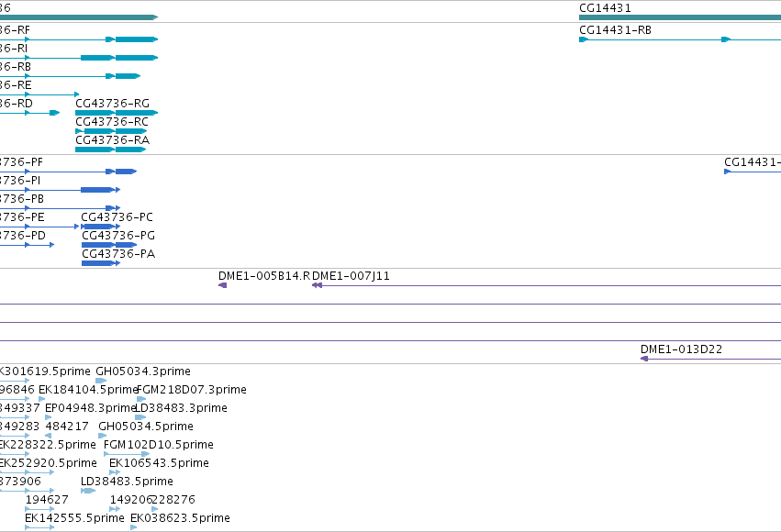Click the CG14431 gene label
Screen dimensions: 781x532
[605, 8]
